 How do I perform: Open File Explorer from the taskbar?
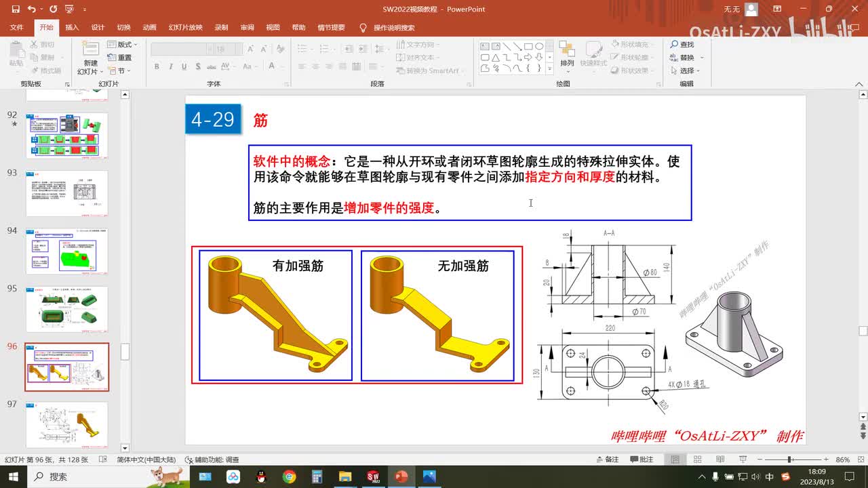pyautogui.click(x=344, y=476)
